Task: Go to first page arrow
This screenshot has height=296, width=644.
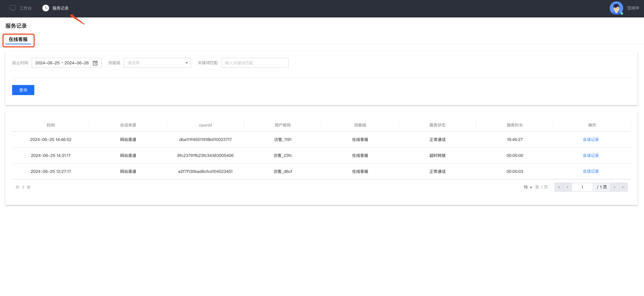Action: 559,187
